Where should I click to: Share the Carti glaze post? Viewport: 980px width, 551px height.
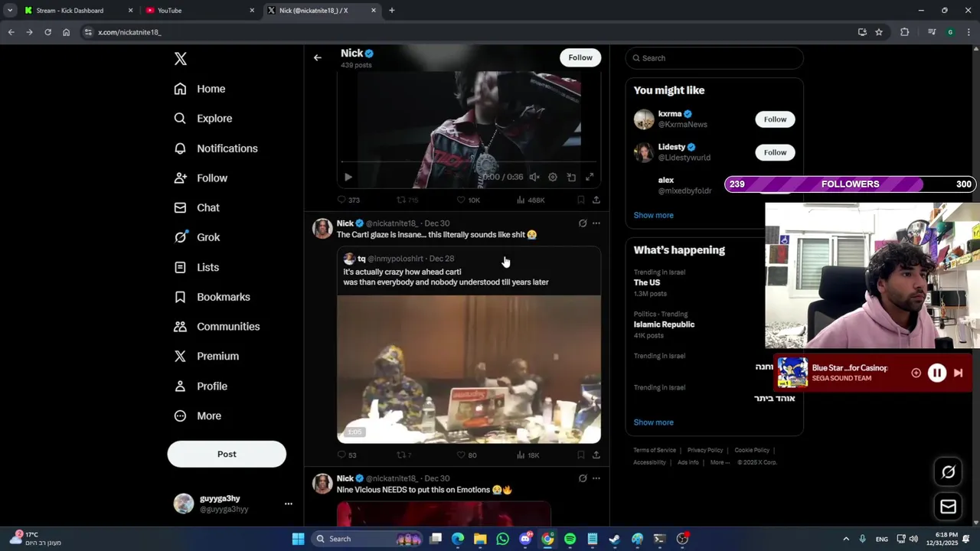[596, 455]
